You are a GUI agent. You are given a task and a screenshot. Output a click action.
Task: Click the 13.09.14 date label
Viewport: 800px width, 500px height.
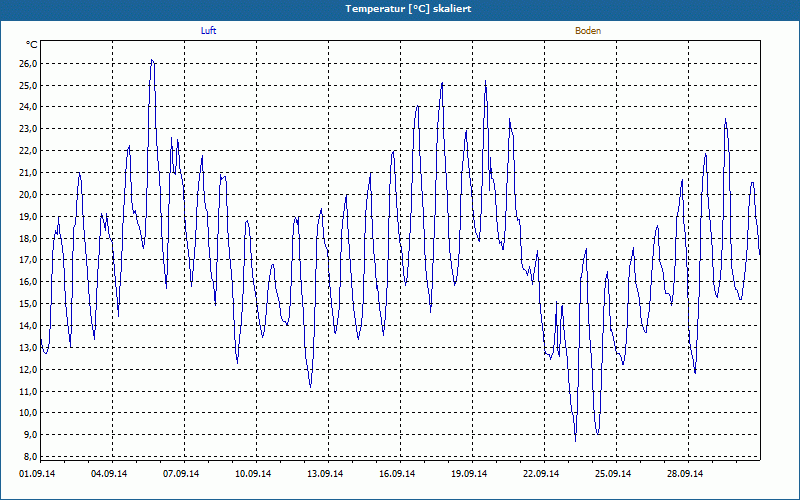[325, 474]
